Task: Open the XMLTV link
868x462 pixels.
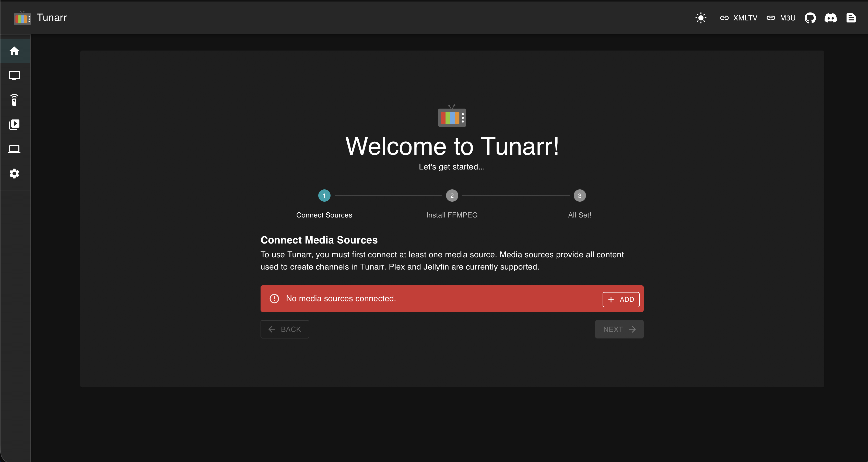Action: pos(738,18)
